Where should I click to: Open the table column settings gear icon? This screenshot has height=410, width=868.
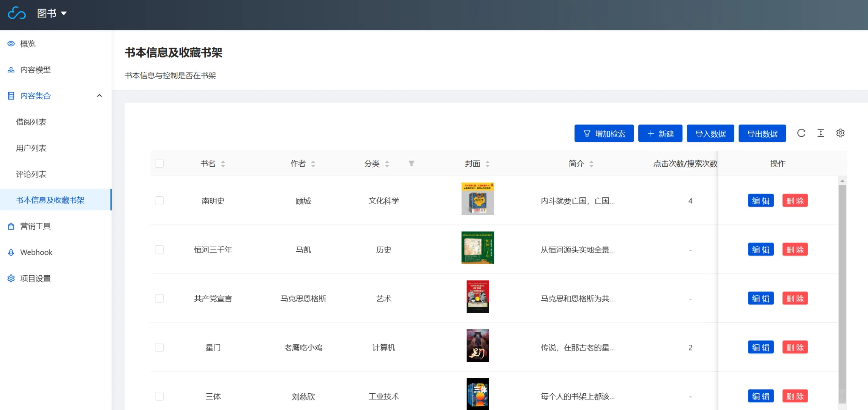pyautogui.click(x=840, y=133)
